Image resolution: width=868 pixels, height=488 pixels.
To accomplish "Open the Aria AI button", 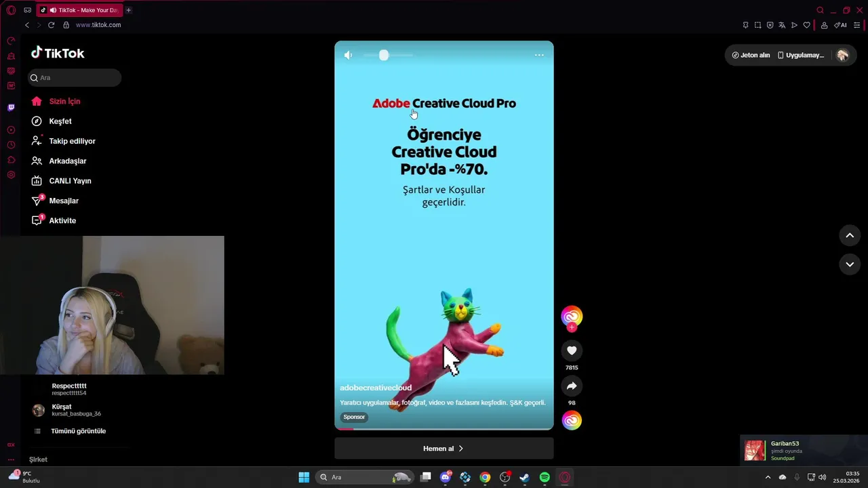I will tap(840, 25).
